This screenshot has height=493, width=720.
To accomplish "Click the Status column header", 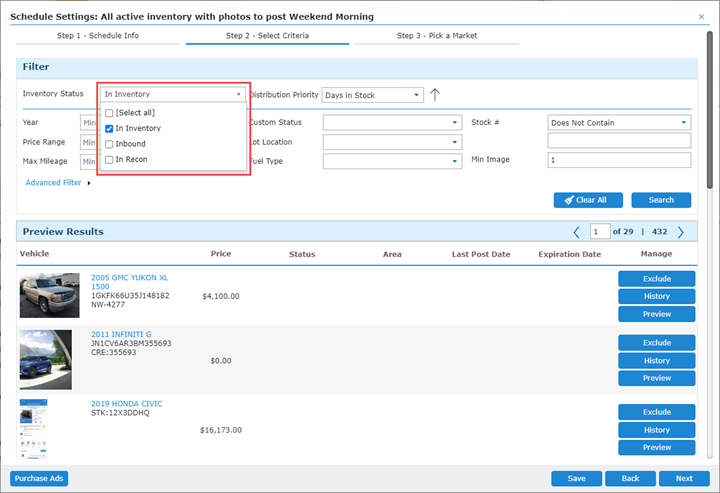I will point(302,254).
